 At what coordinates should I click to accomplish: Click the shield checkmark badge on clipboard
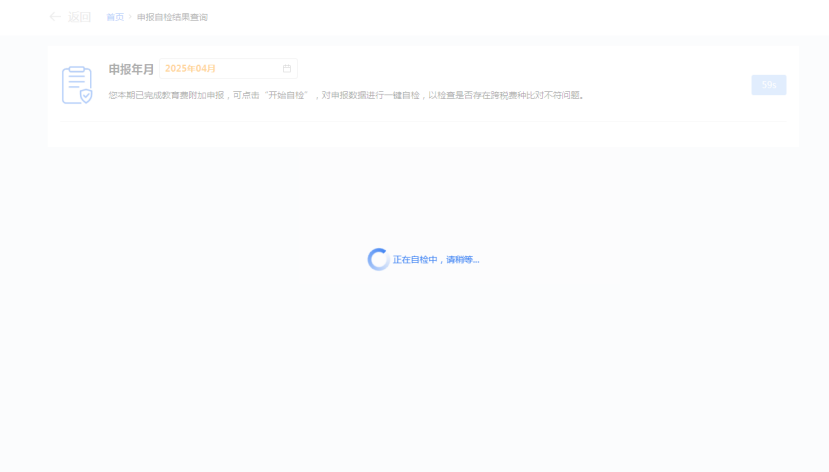(x=86, y=95)
